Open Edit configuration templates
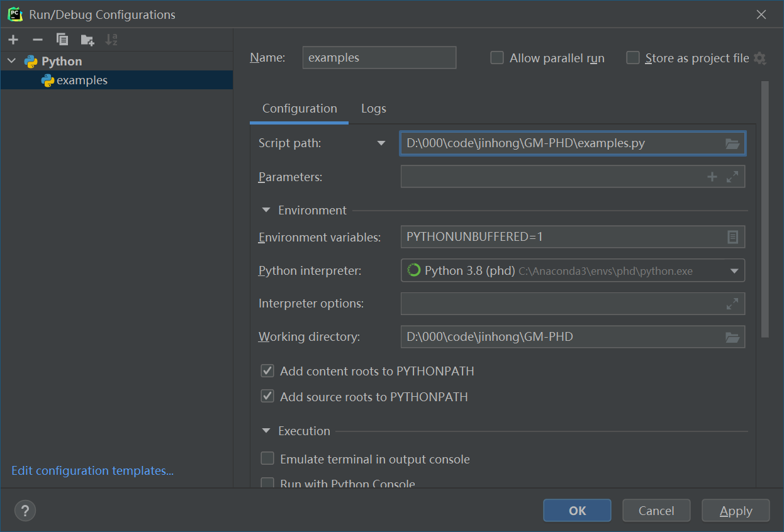The width and height of the screenshot is (784, 532). coord(92,470)
